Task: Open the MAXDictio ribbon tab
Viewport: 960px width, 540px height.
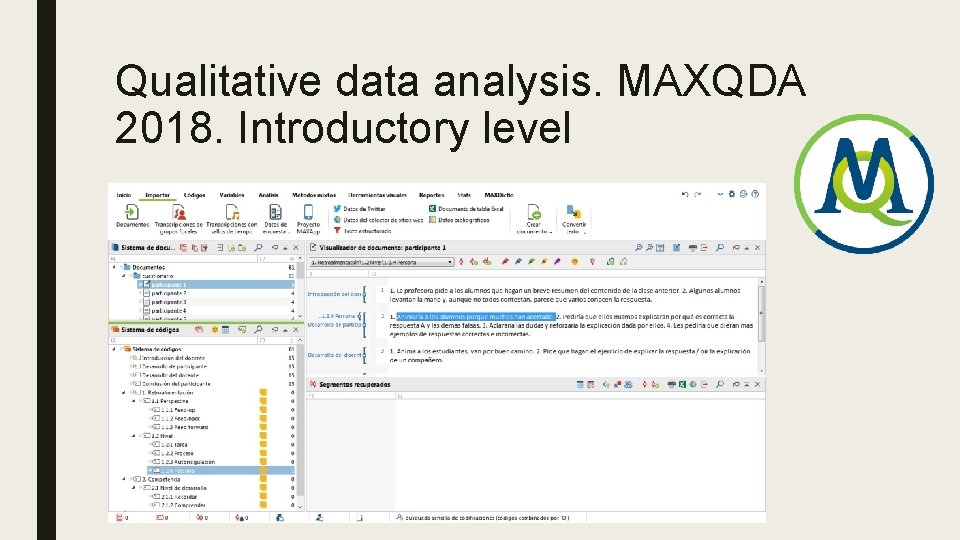Action: [x=498, y=195]
